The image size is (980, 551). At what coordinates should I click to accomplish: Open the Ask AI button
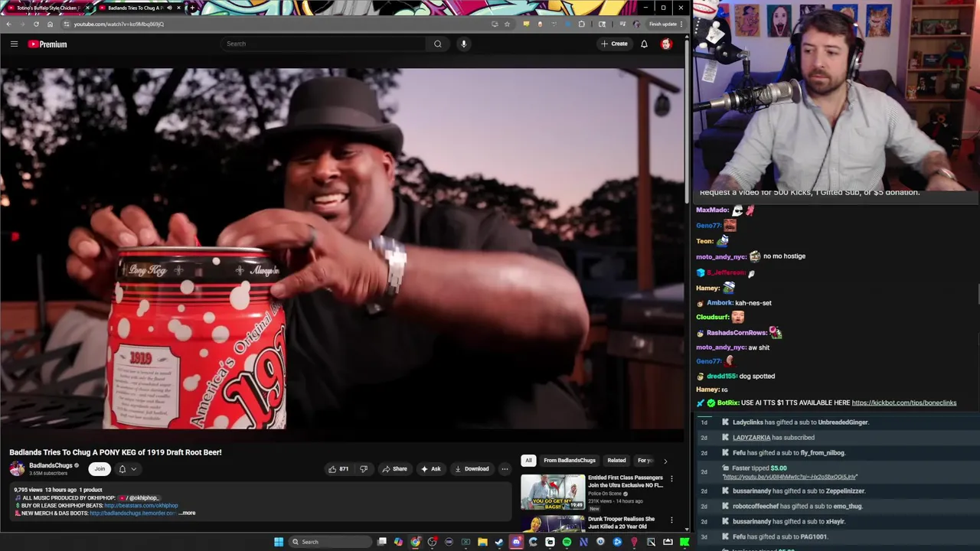pos(430,468)
